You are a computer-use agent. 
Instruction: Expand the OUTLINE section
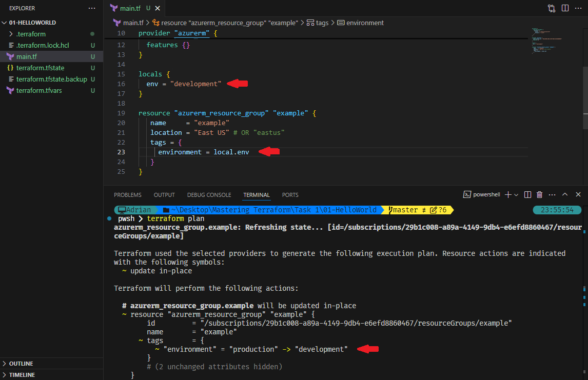(x=51, y=364)
